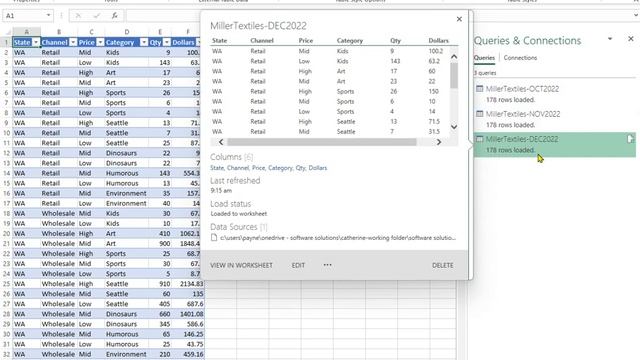Select the MillerTextiles-NOV2022 query
The width and height of the screenshot is (640, 360).
tap(555, 119)
